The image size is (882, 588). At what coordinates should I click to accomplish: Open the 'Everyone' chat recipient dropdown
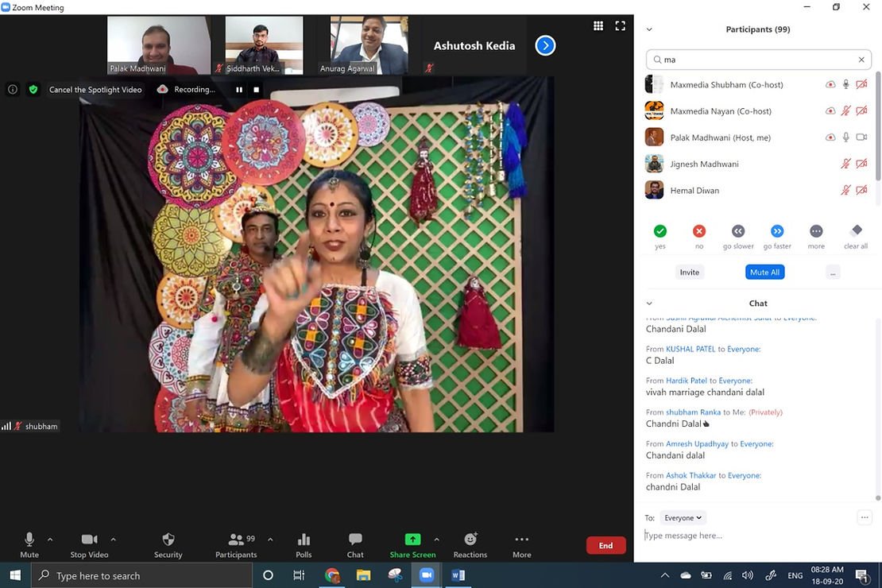tap(683, 518)
